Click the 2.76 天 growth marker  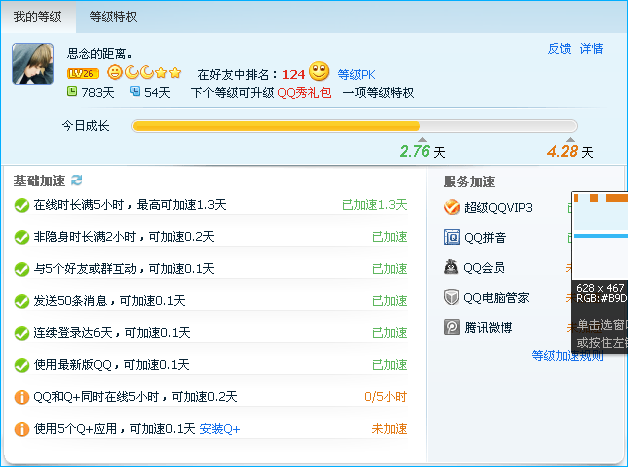[422, 151]
